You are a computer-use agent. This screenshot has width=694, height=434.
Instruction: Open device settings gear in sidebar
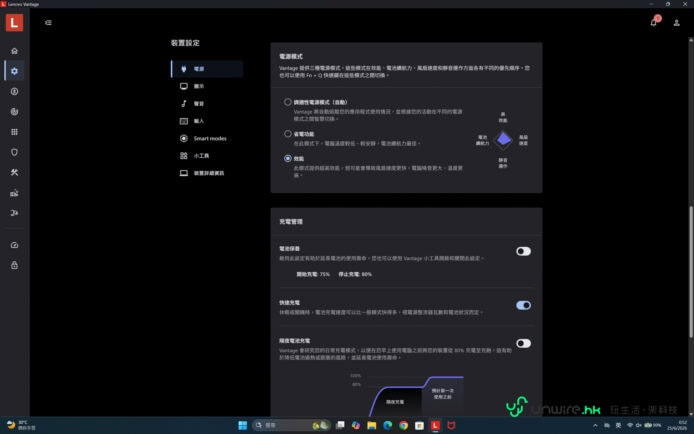pyautogui.click(x=14, y=71)
